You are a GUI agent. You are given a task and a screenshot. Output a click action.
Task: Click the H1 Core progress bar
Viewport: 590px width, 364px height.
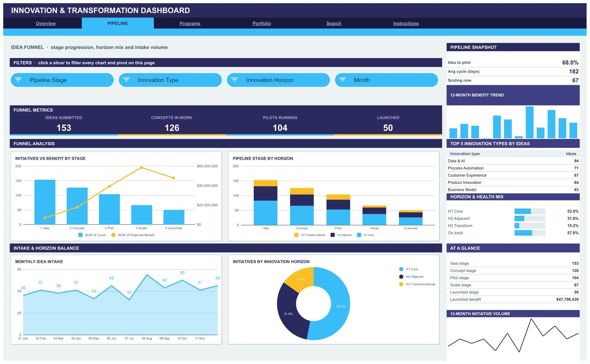(530, 211)
